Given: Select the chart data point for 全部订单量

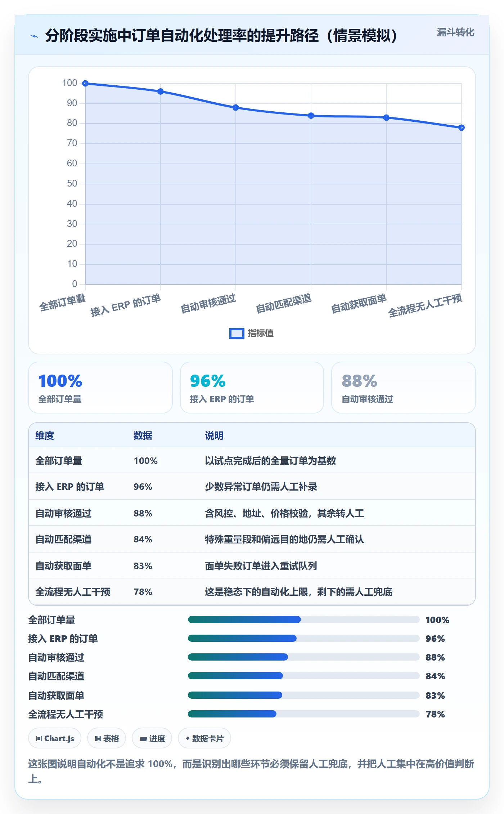Looking at the screenshot, I should [85, 84].
